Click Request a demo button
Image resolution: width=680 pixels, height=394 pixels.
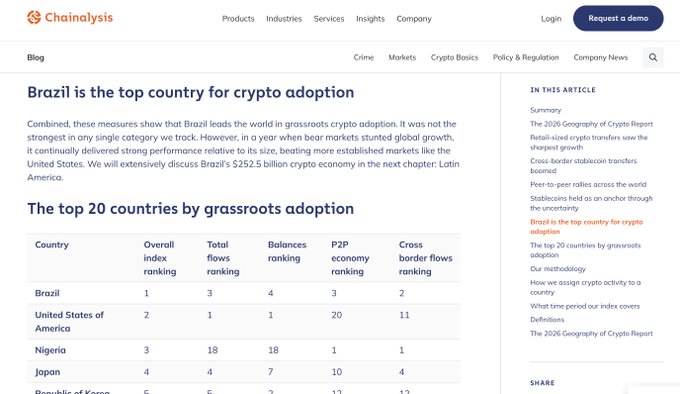point(618,18)
